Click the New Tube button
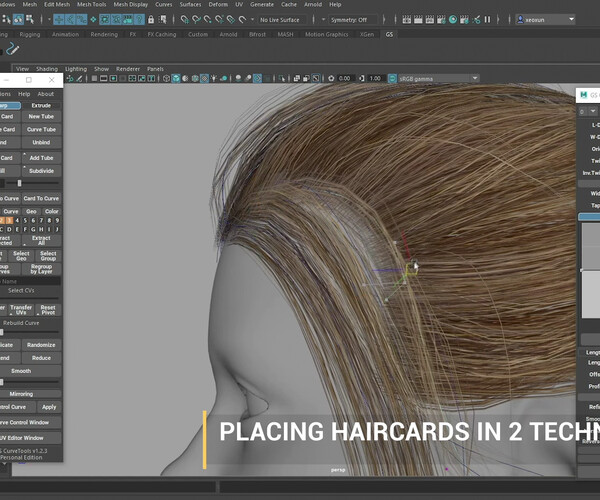This screenshot has width=600, height=500. tap(41, 116)
